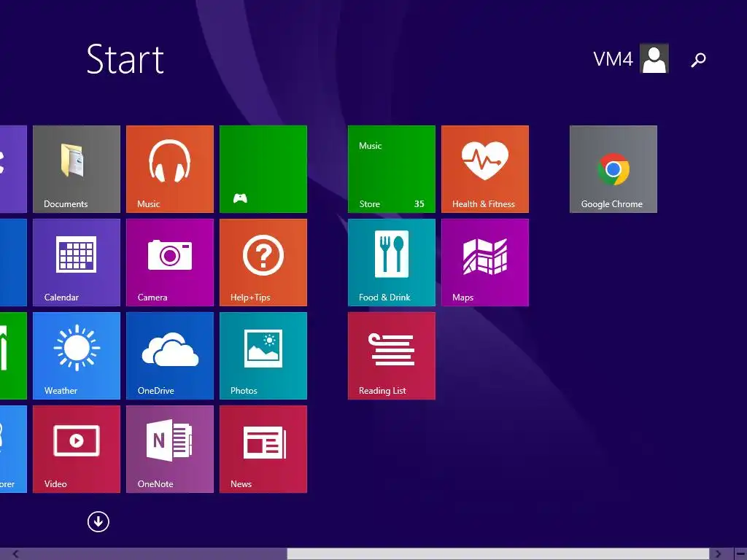The image size is (747, 560).
Task: Launch the Photos tile
Action: pyautogui.click(x=263, y=356)
